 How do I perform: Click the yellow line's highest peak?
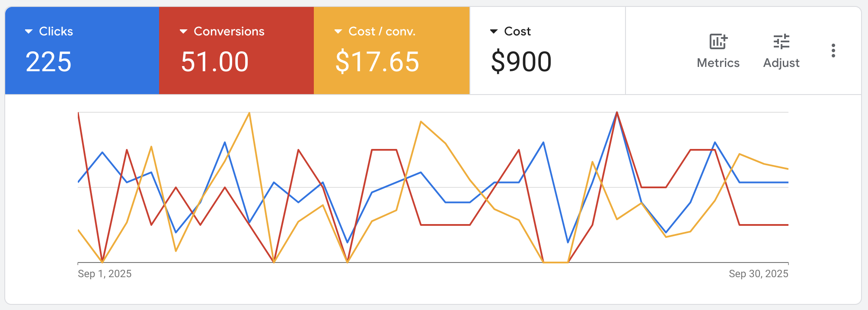(249, 113)
